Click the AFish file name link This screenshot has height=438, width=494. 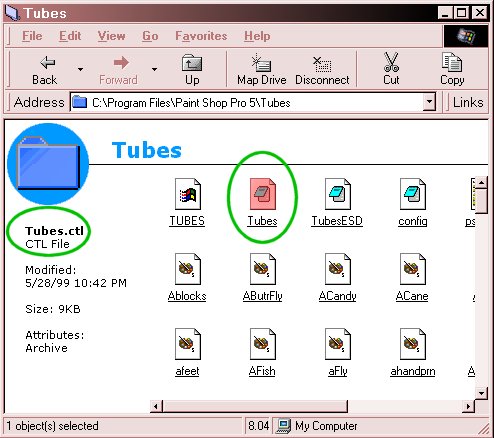click(262, 371)
